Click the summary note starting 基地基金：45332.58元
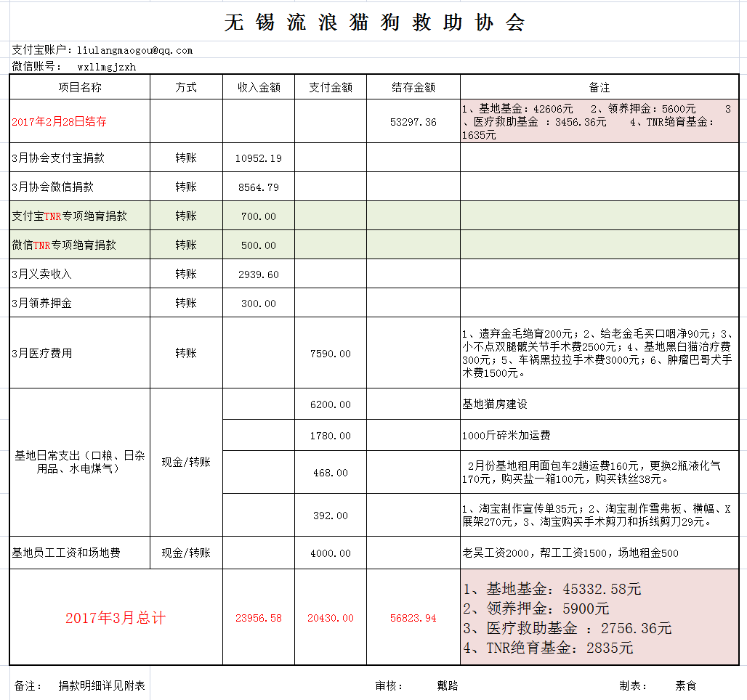Image resolution: width=747 pixels, height=700 pixels. pyautogui.click(x=599, y=618)
